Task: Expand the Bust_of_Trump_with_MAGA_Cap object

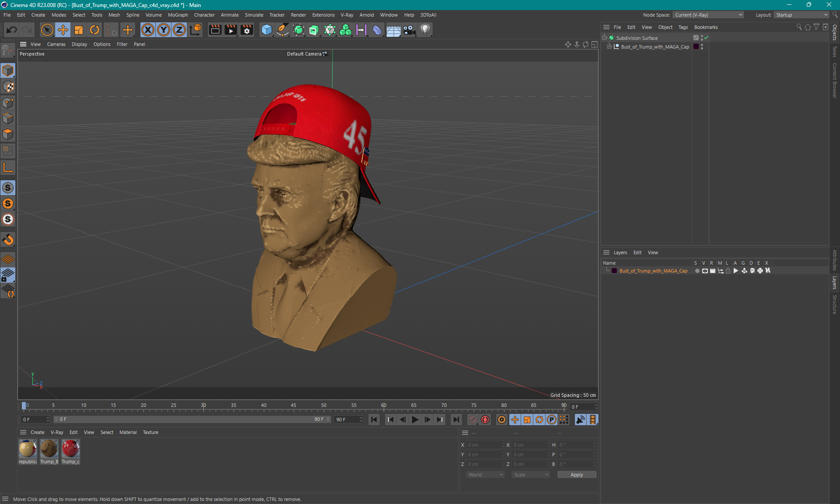Action: point(609,46)
